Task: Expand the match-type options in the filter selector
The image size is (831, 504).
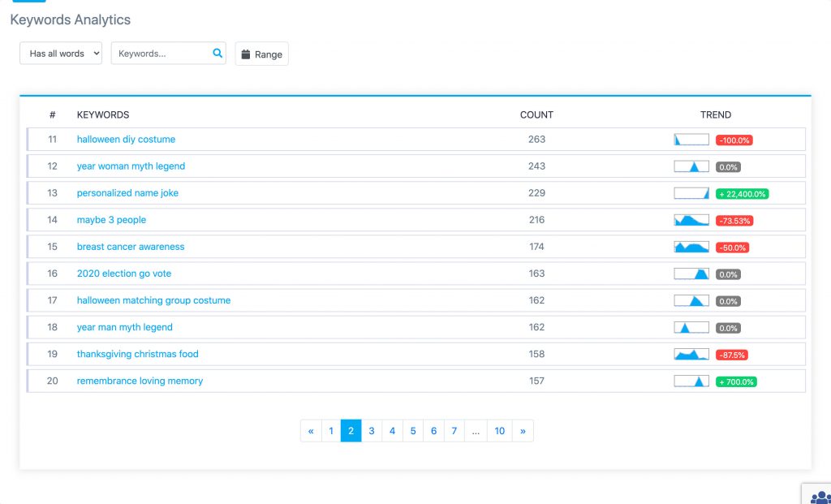Action: point(60,53)
